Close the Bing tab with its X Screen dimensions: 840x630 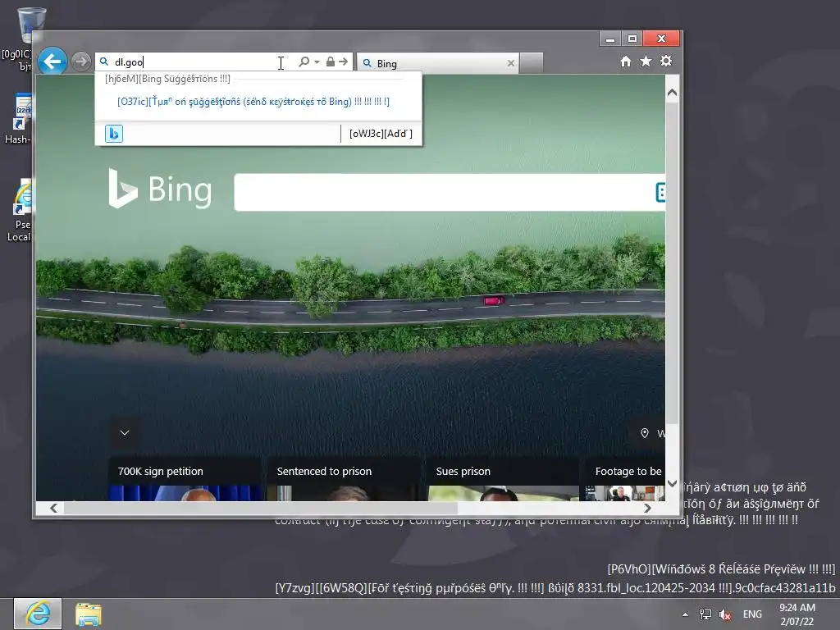(510, 63)
